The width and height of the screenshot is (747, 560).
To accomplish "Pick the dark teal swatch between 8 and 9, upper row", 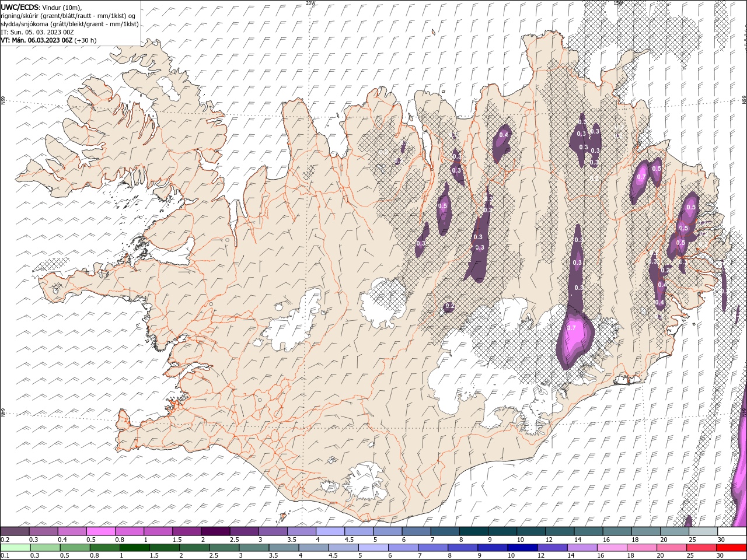I will [x=474, y=531].
